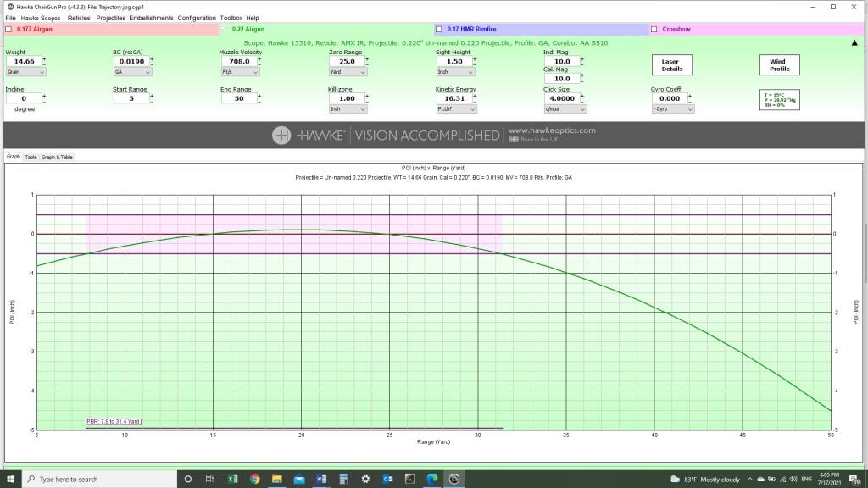Image resolution: width=868 pixels, height=488 pixels.
Task: Increase Zero Range with plus button
Action: [x=366, y=59]
